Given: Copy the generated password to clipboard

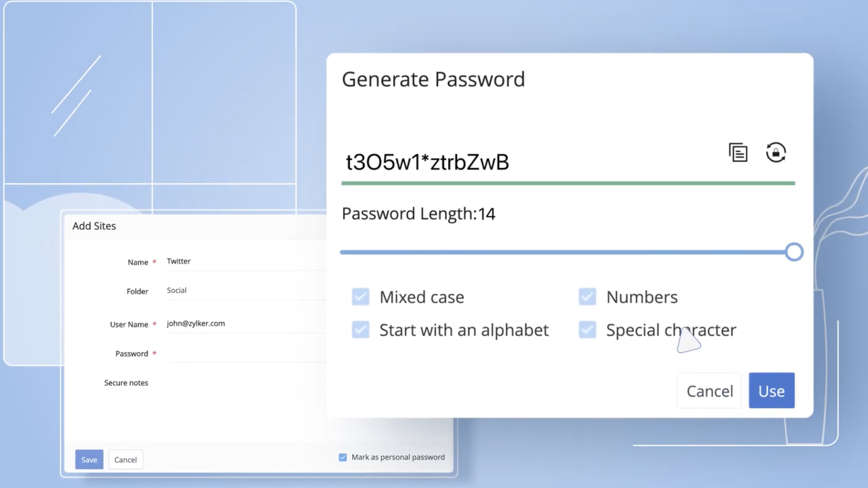Looking at the screenshot, I should pos(738,152).
